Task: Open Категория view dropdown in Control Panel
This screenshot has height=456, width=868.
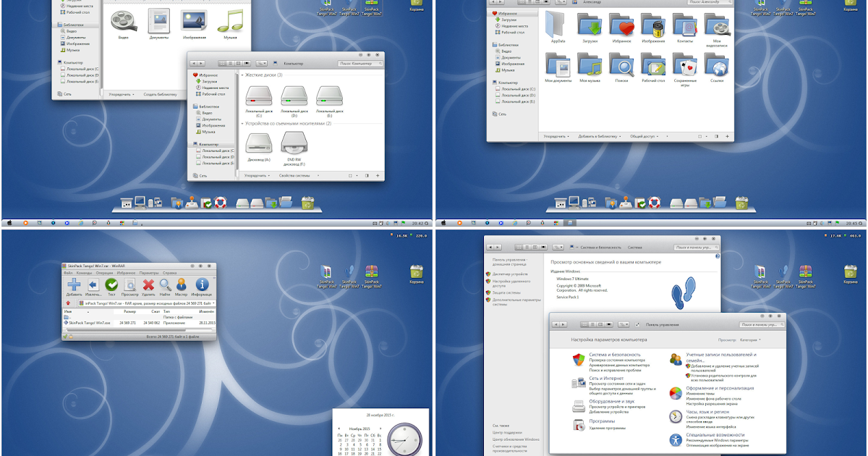Action: (x=749, y=339)
